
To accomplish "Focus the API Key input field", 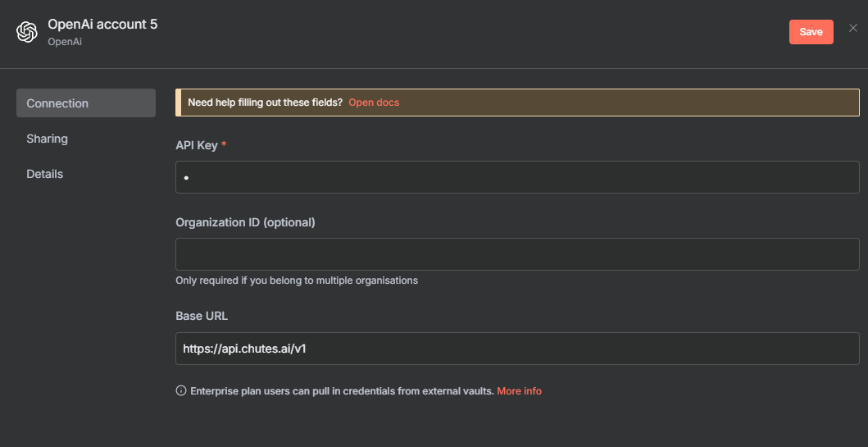I will [x=517, y=177].
